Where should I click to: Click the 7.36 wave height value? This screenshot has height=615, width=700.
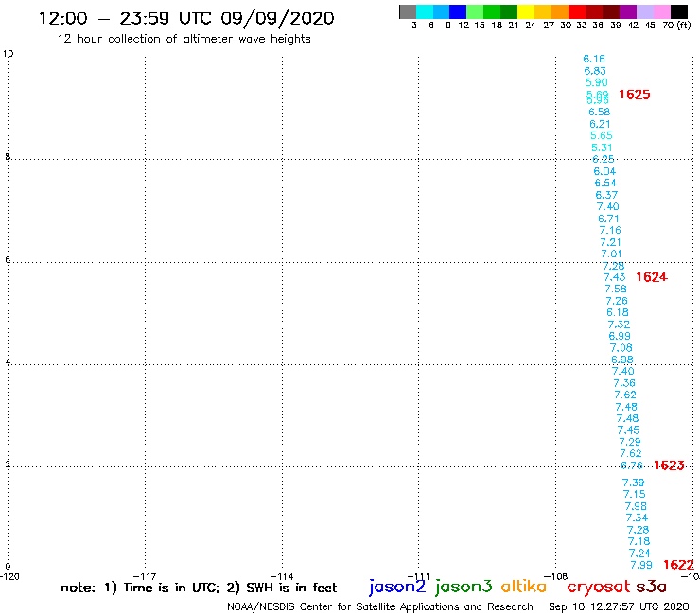[624, 383]
